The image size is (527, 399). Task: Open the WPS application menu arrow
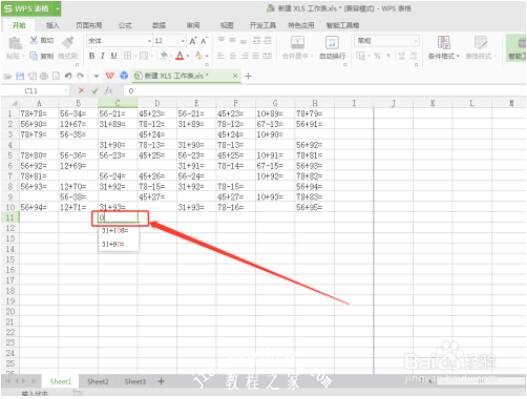58,8
